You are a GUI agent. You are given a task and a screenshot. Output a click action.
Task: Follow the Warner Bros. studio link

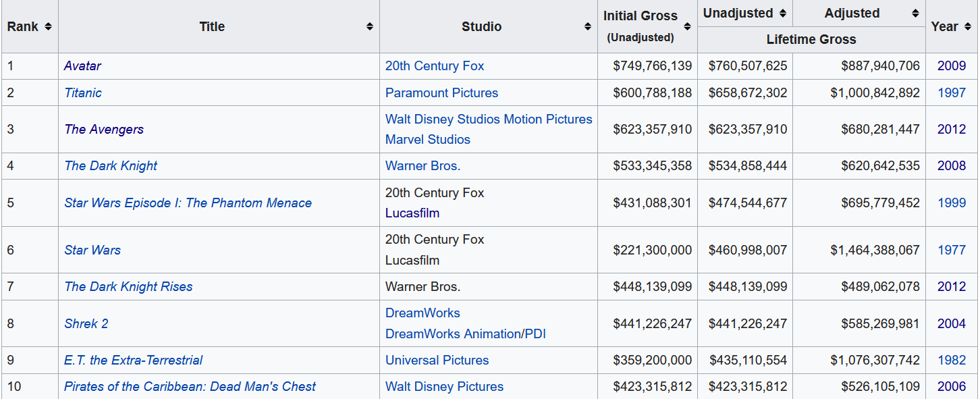click(423, 165)
